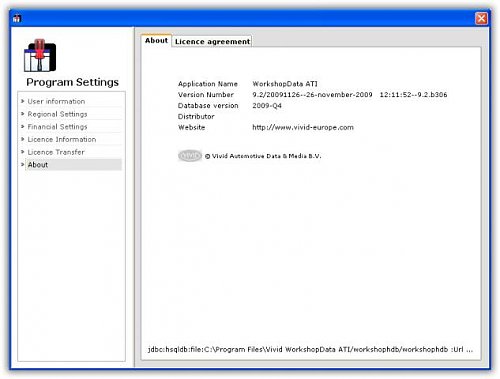
Task: Open Regional Settings section
Action: click(57, 114)
